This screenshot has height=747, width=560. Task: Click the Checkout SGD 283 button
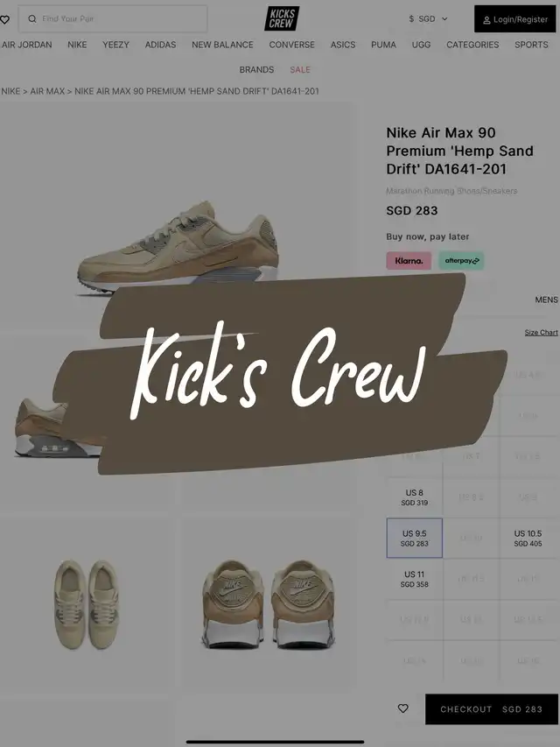pyautogui.click(x=492, y=708)
